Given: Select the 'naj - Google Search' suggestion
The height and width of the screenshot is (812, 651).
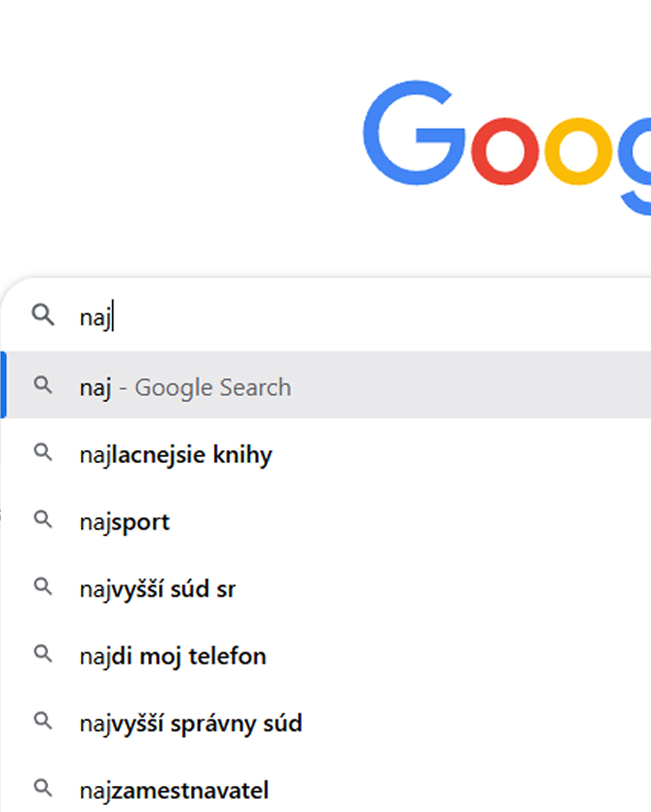Looking at the screenshot, I should 326,385.
